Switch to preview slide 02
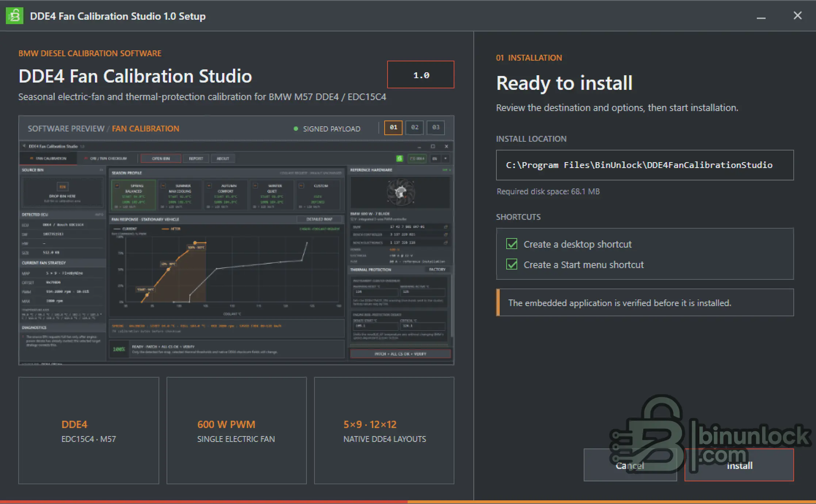 pyautogui.click(x=415, y=127)
